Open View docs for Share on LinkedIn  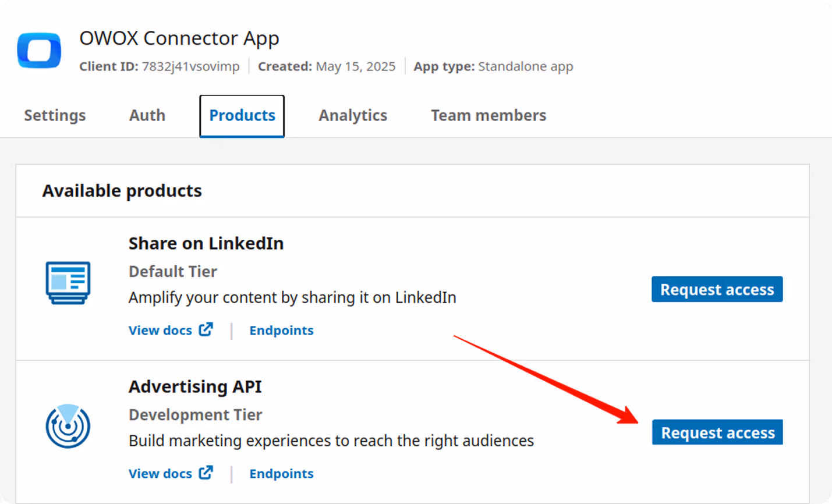tap(160, 330)
